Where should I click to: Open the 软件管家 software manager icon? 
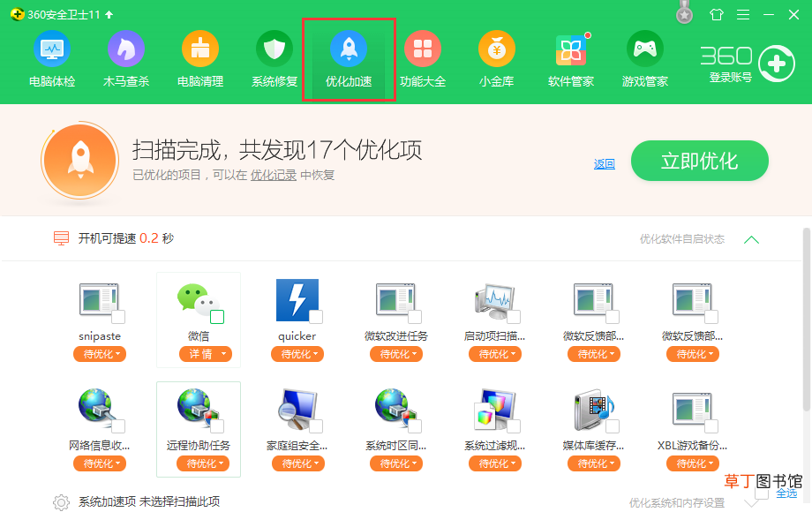pyautogui.click(x=571, y=49)
